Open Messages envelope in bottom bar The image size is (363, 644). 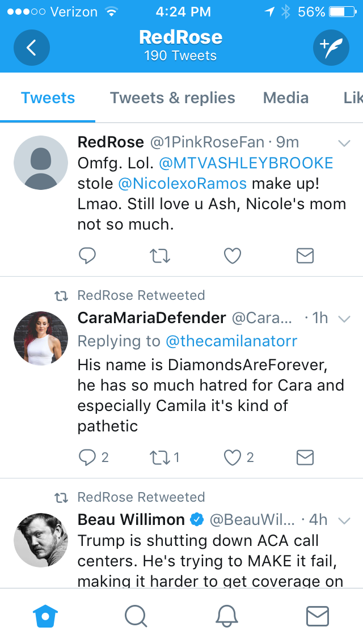(318, 616)
